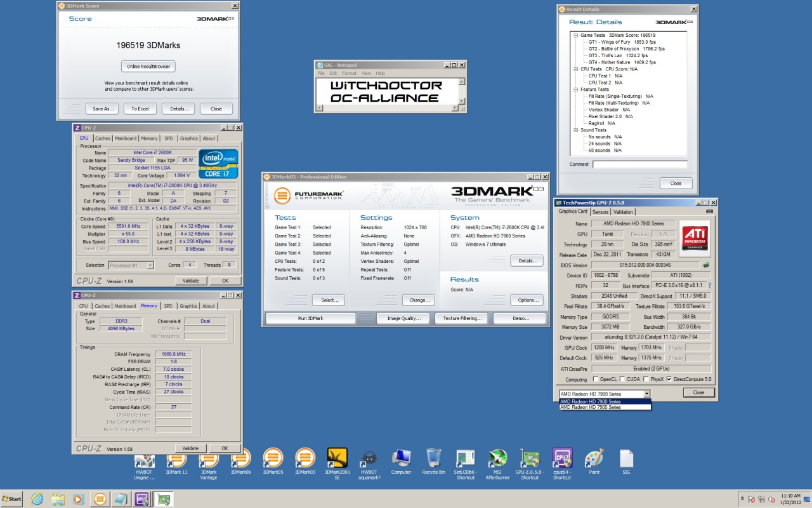Collapse the Sound Tests tree node

[575, 130]
